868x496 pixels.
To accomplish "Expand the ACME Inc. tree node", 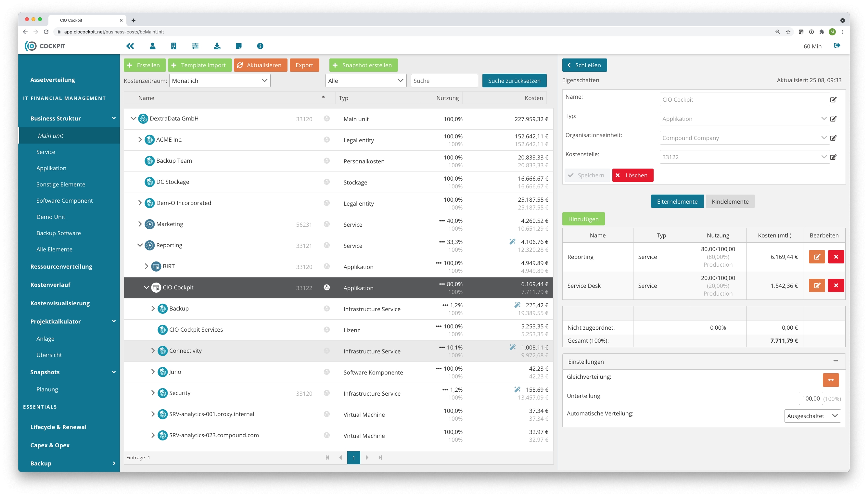I will point(140,140).
